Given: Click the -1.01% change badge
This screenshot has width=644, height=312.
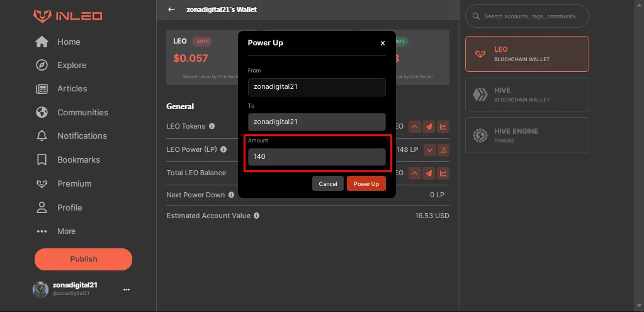Looking at the screenshot, I should tap(201, 41).
